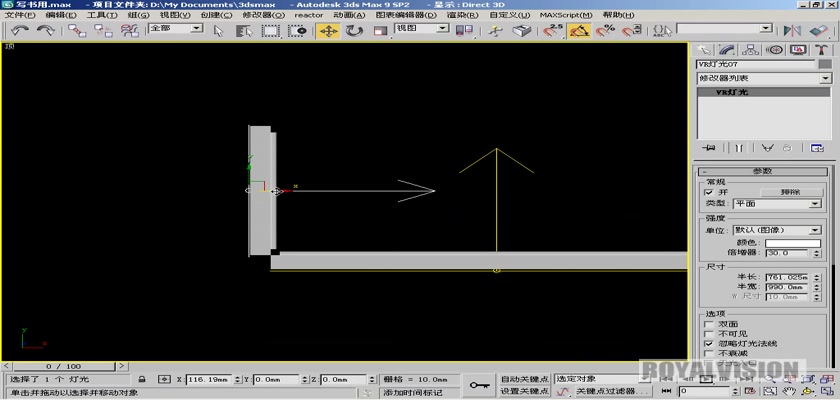
Task: Open the Named Selection Sets editor icon
Action: click(x=663, y=31)
